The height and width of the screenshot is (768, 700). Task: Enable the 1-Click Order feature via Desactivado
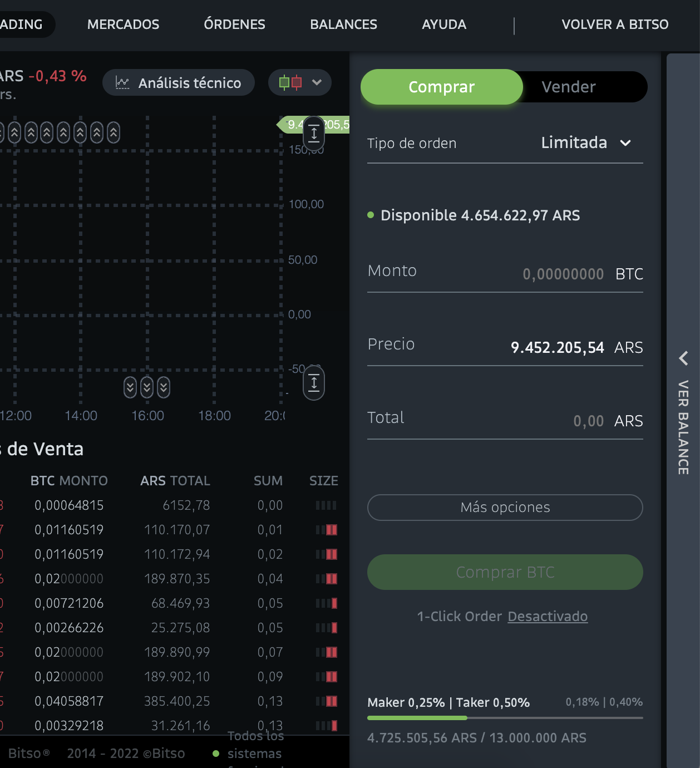pos(547,616)
